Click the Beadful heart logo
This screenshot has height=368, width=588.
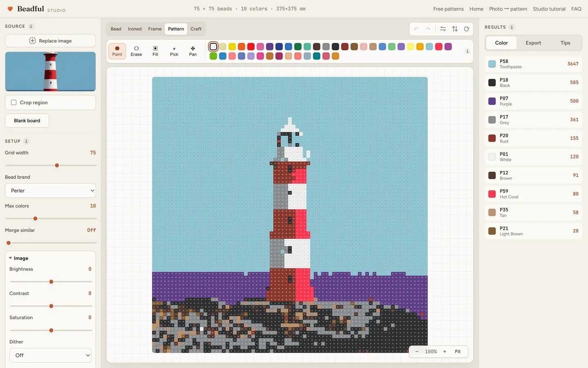(10, 9)
